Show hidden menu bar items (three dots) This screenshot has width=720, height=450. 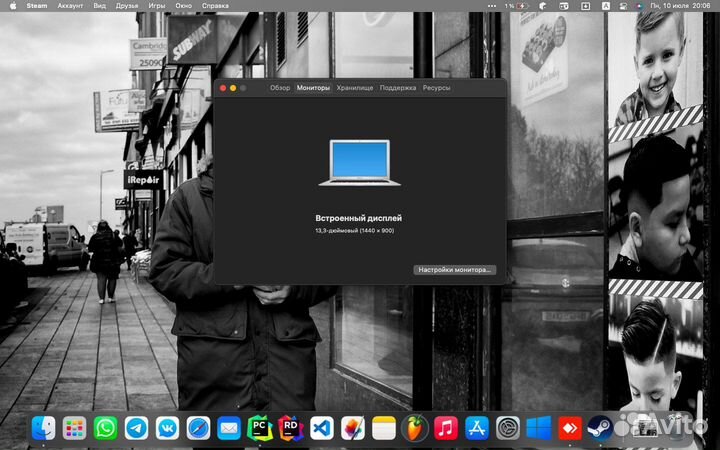click(492, 6)
